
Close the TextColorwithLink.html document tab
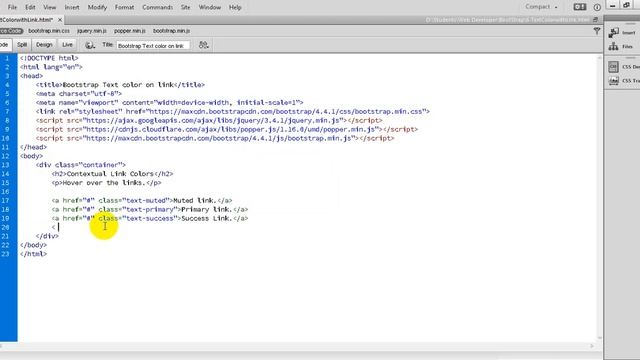[60, 20]
